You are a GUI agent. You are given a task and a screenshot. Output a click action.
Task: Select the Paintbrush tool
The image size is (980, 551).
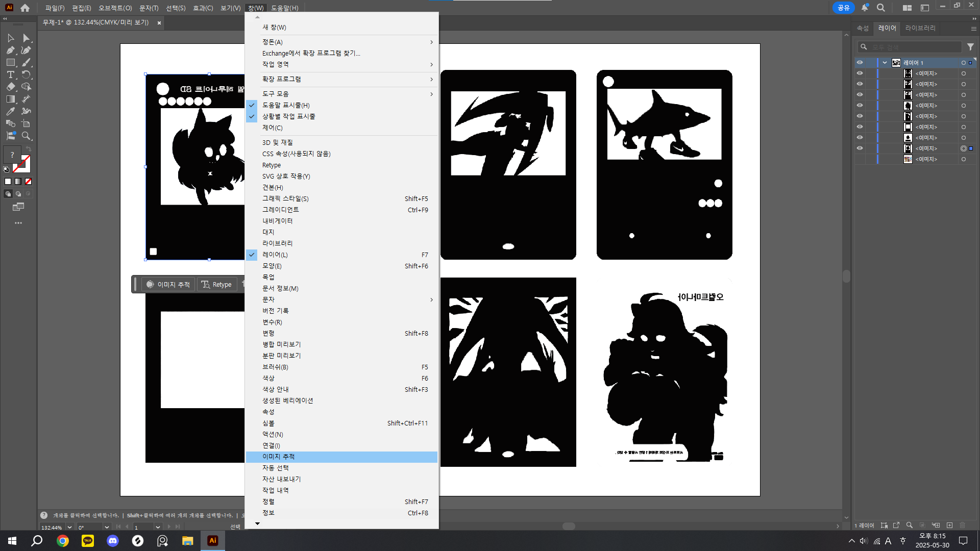click(x=27, y=63)
